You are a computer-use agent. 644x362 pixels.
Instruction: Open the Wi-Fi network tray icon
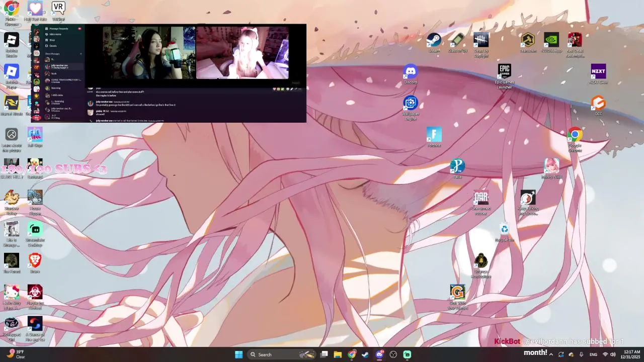(605, 354)
